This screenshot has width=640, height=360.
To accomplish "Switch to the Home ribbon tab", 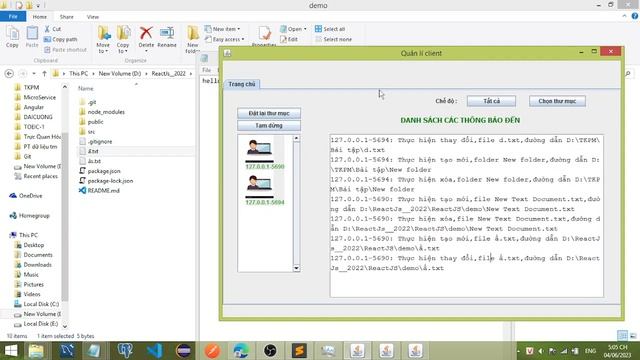I will 40,17.
